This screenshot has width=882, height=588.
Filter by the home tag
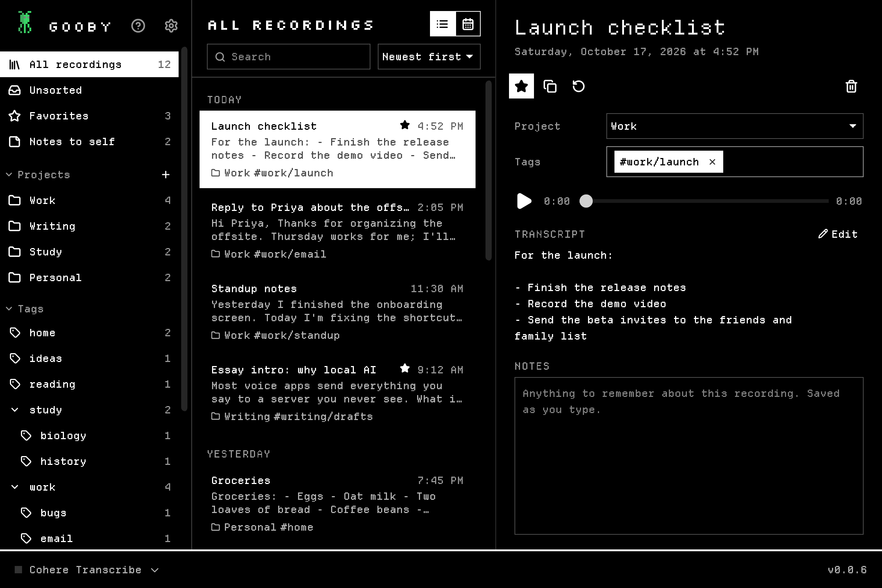coord(89,333)
